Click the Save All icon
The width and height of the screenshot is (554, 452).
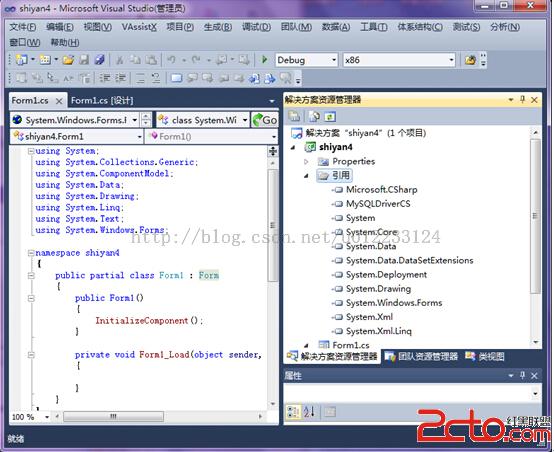[x=99, y=60]
